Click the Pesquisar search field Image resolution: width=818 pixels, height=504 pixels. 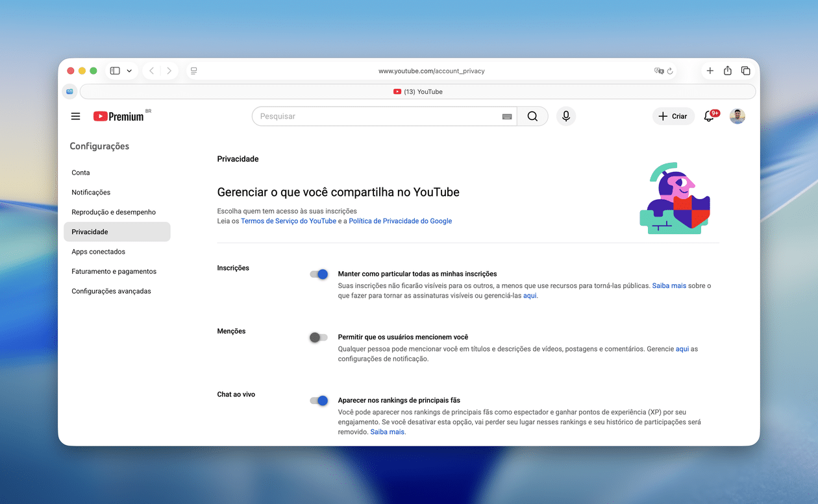coord(377,116)
